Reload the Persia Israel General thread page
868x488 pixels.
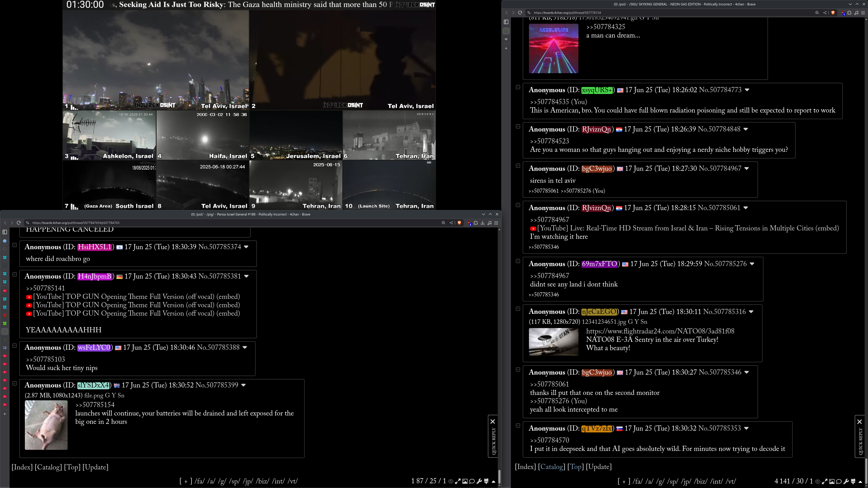[x=19, y=223]
